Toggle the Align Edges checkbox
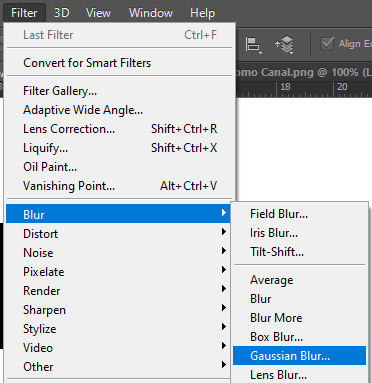Image resolution: width=372 pixels, height=383 pixels. tap(327, 44)
